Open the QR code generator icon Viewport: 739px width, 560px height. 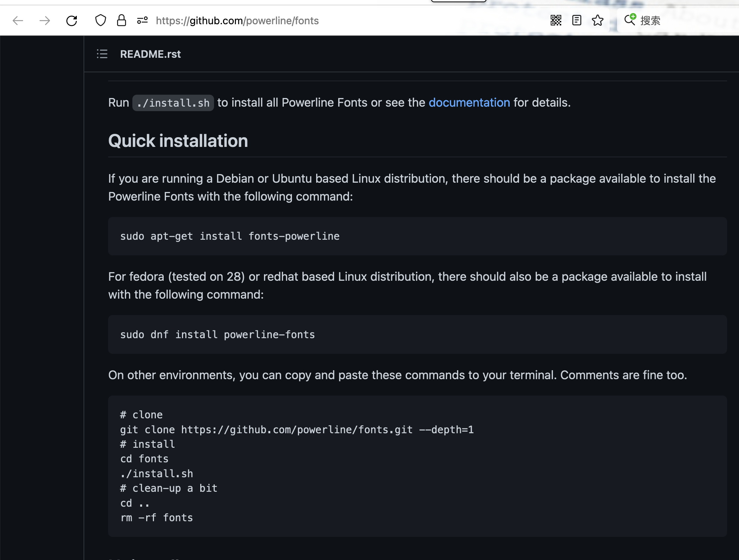click(x=556, y=21)
